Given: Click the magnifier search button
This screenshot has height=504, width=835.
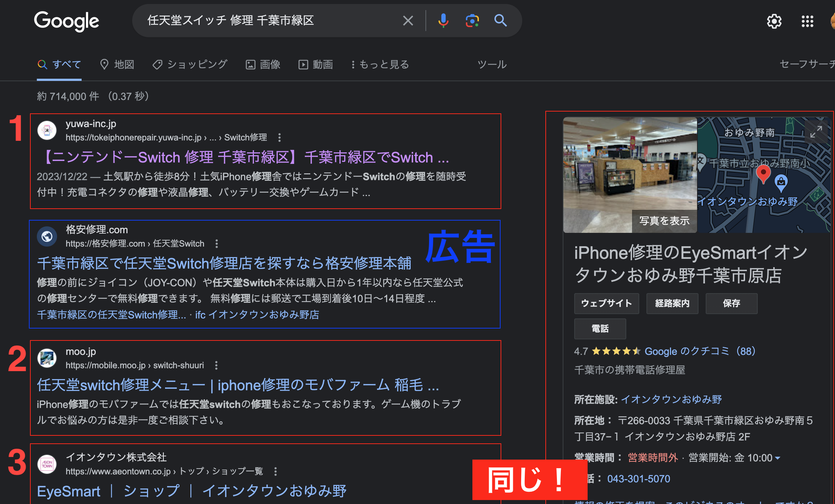Looking at the screenshot, I should (x=500, y=21).
